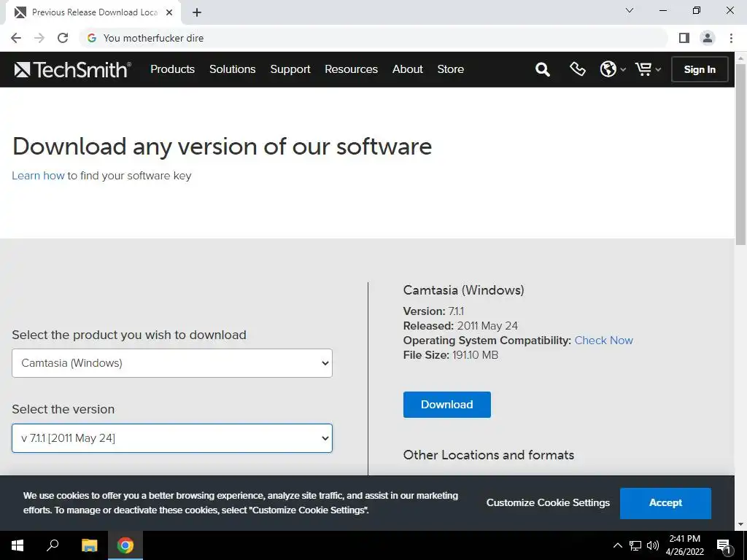Viewport: 747px width, 560px height.
Task: Go back with browser back arrow
Action: coord(16,38)
